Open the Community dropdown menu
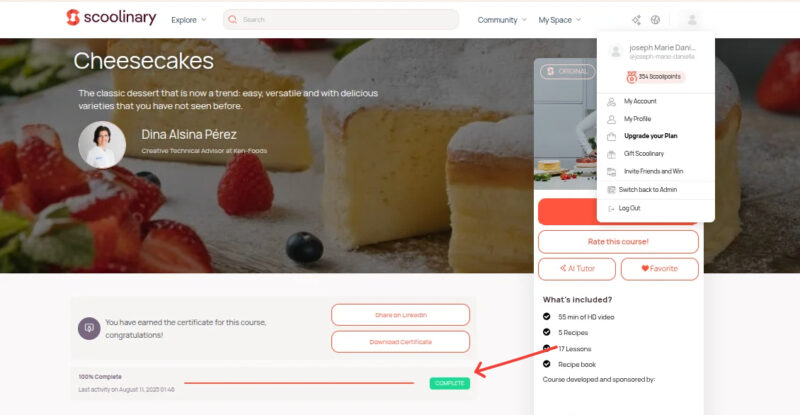 (x=502, y=20)
